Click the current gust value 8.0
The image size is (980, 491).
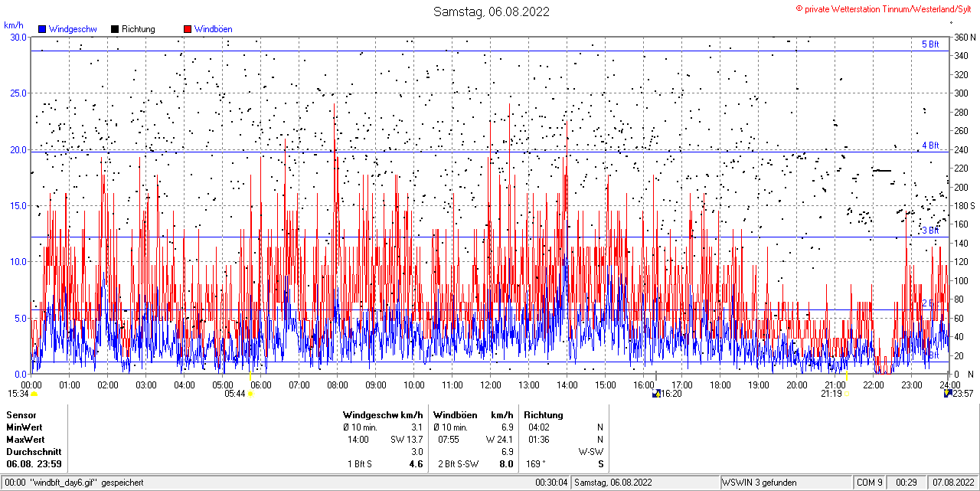(506, 464)
